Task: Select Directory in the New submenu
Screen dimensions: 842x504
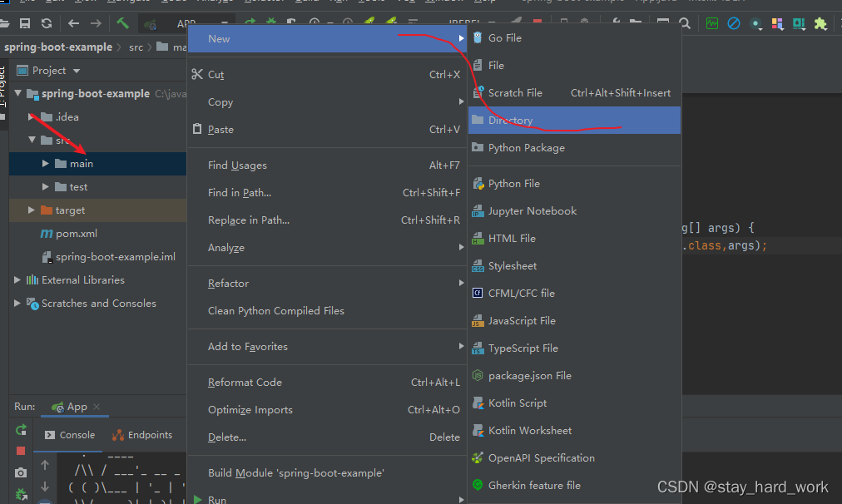Action: [574, 121]
